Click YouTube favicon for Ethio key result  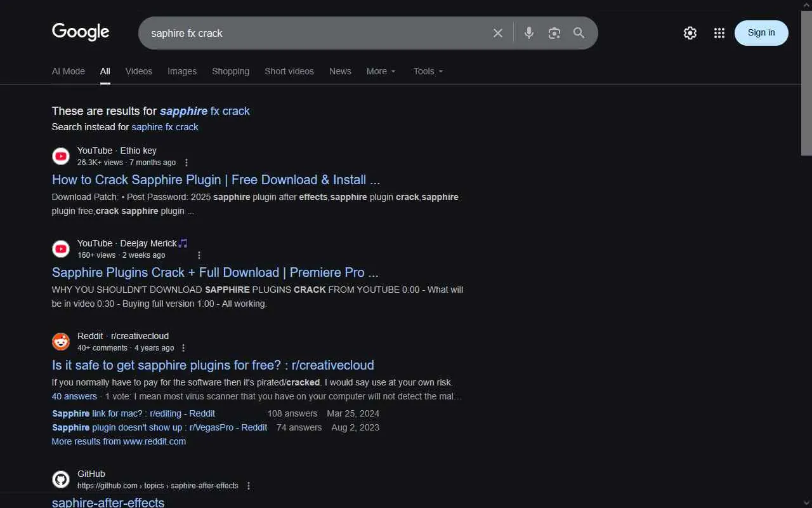pos(61,156)
